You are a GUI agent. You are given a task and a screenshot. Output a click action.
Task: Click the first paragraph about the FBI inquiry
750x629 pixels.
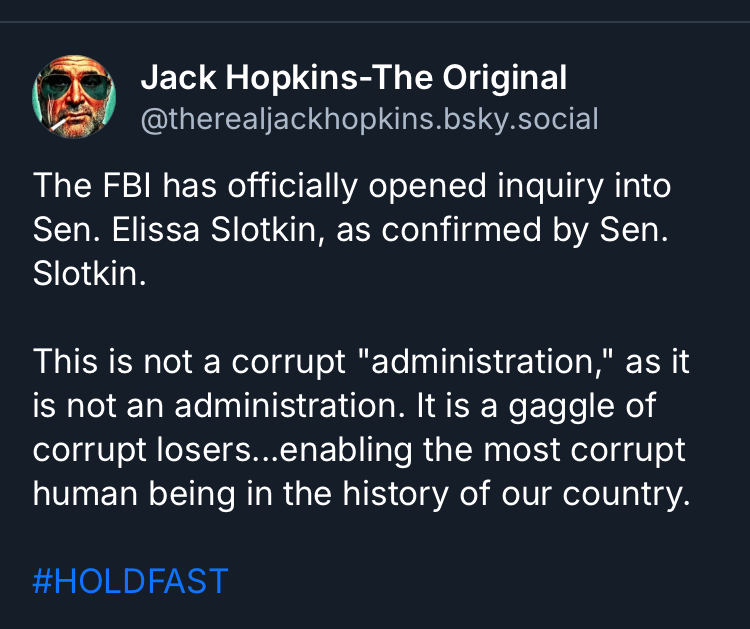click(x=351, y=230)
